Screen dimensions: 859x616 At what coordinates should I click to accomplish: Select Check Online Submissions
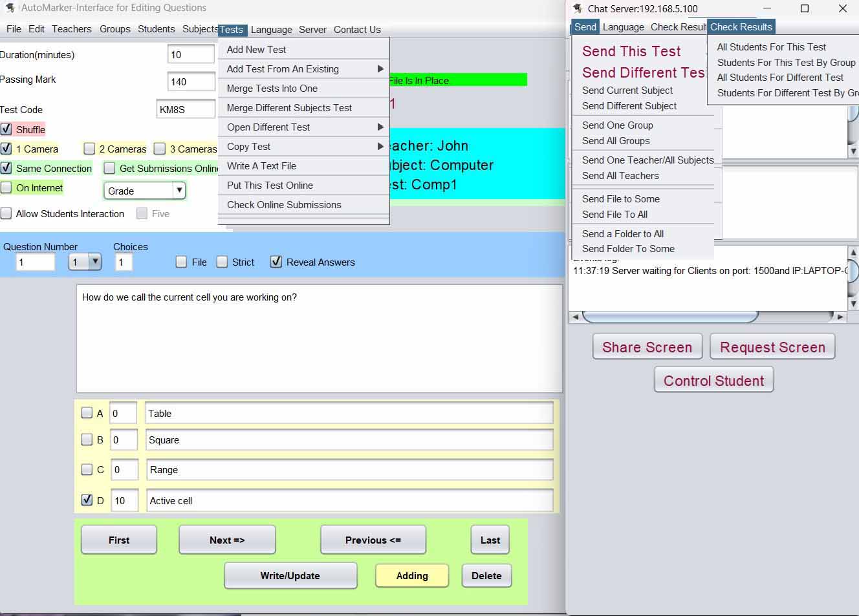coord(304,205)
